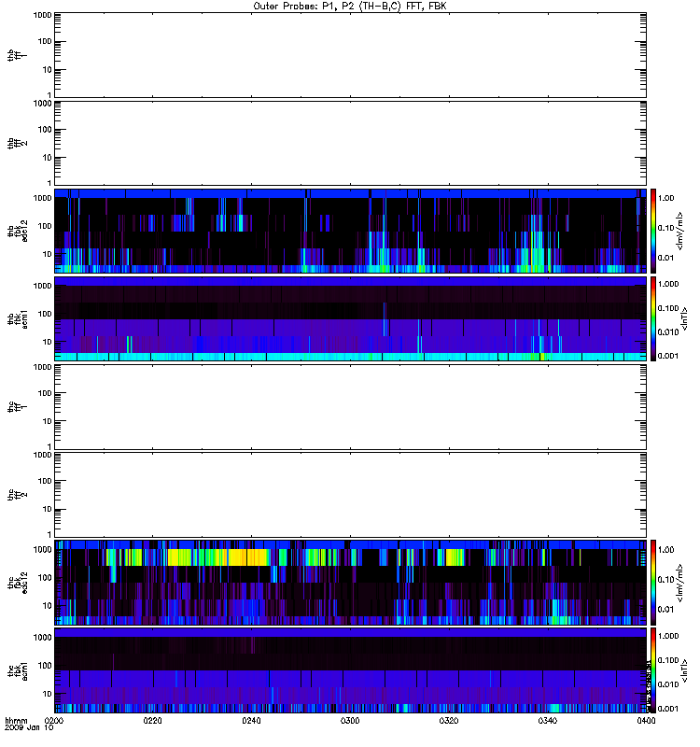Image resolution: width=700 pixels, height=747 pixels.
Task: Click the 0.01 value on thb edc12 colorbar
Action: tap(665, 258)
